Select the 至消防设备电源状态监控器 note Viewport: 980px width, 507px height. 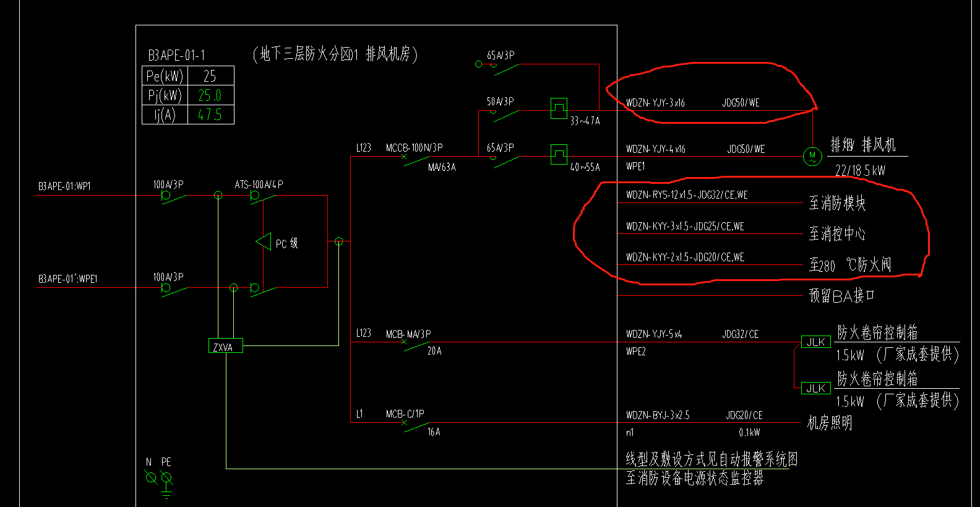coord(695,478)
